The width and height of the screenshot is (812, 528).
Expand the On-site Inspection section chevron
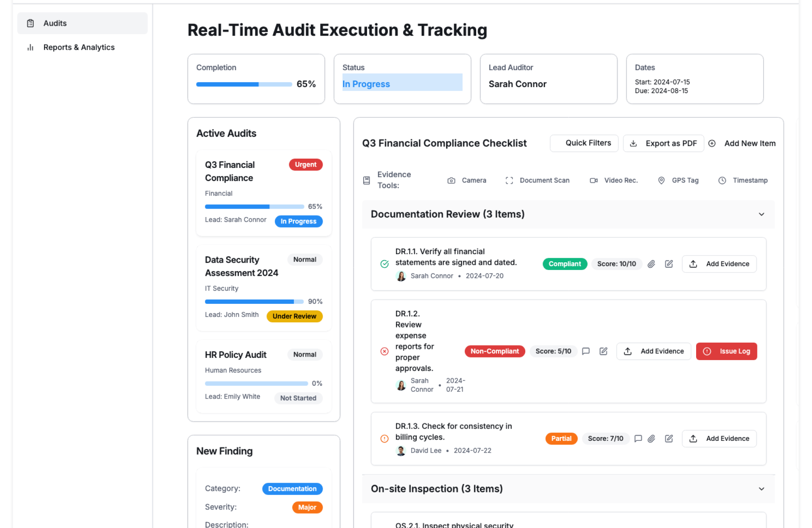761,489
